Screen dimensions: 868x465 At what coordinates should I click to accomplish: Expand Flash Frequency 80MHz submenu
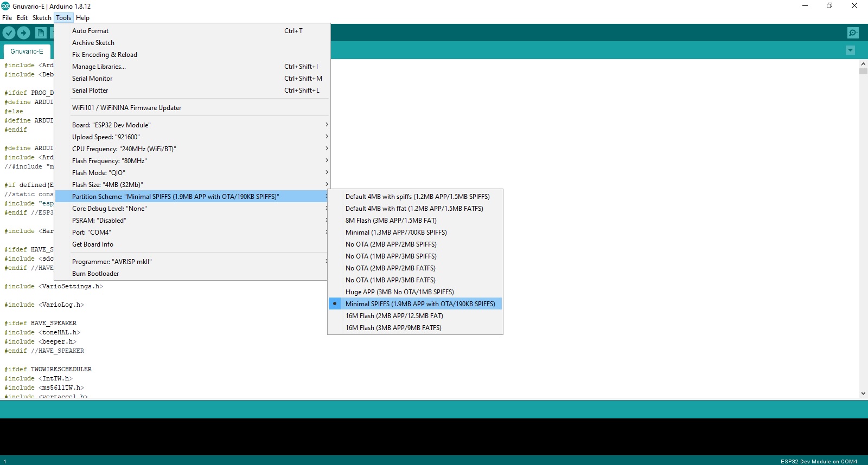tap(193, 161)
